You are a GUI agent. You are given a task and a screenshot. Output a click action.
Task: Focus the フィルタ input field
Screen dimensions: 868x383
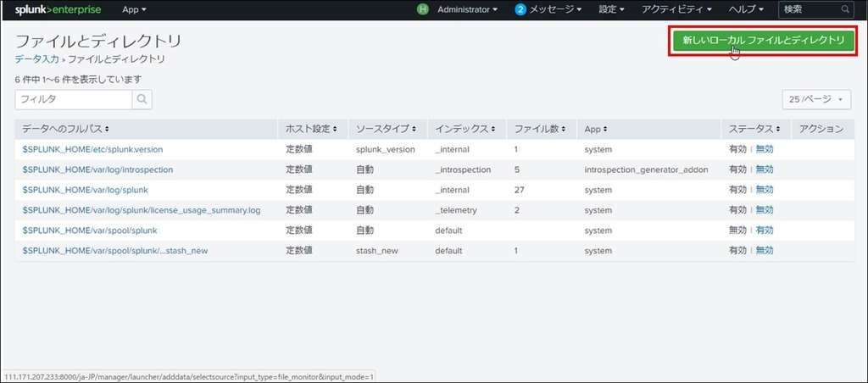pyautogui.click(x=74, y=99)
